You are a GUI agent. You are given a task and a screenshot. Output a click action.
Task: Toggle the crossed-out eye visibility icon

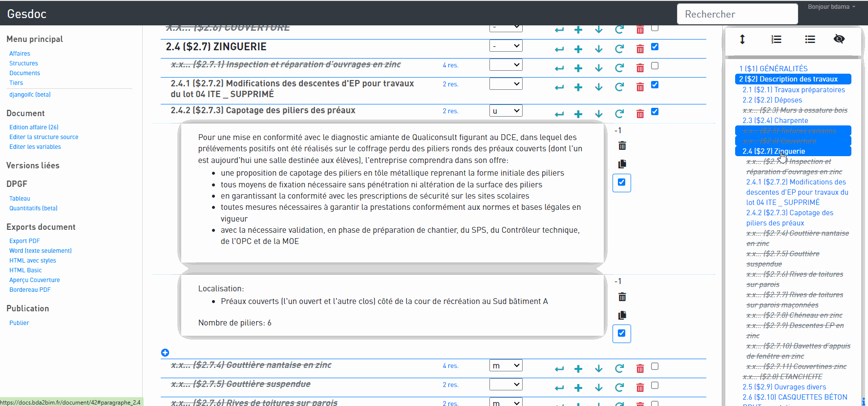[x=839, y=39]
